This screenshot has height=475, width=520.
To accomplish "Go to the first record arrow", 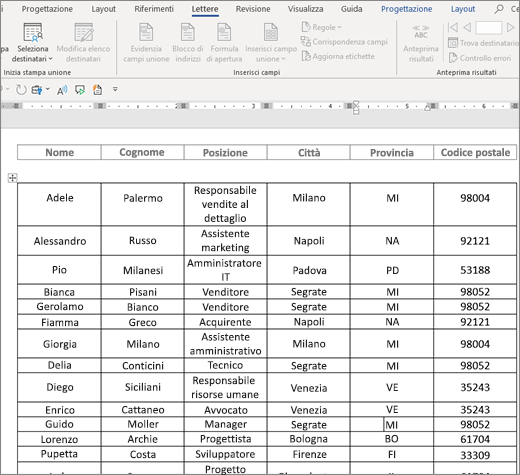I will (453, 27).
